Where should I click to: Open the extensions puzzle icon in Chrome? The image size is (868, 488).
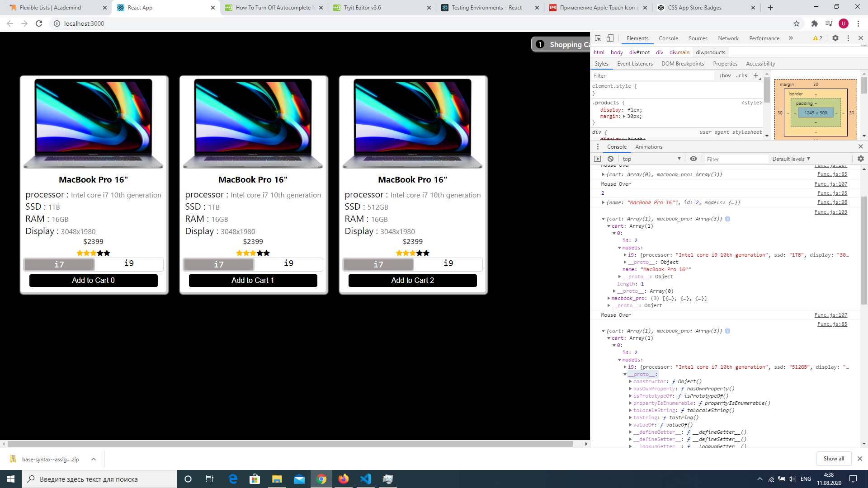coord(815,23)
